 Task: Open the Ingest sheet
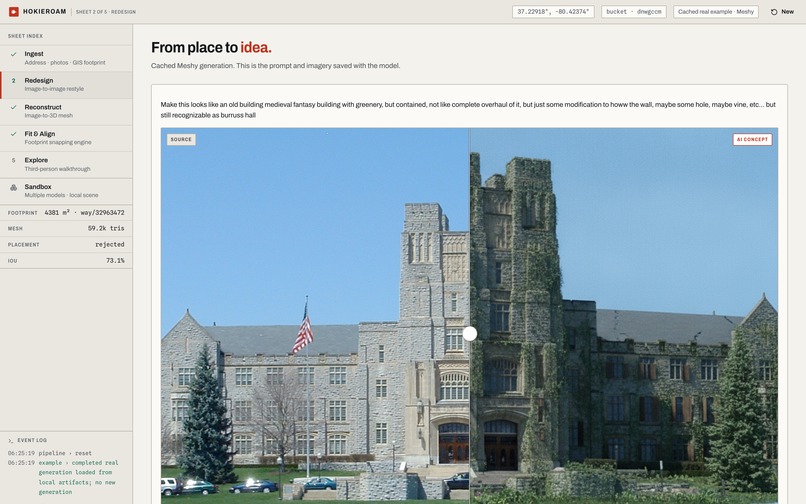(x=66, y=58)
